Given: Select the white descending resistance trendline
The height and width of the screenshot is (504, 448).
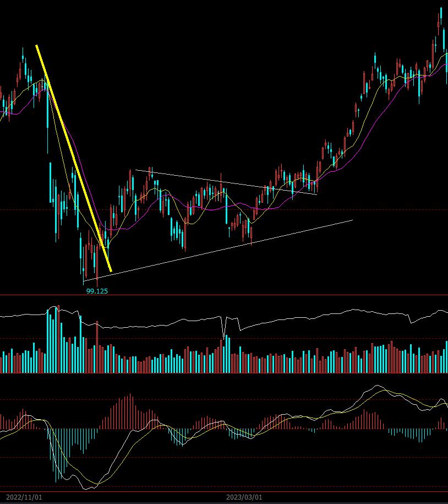Looking at the screenshot, I should 226,181.
